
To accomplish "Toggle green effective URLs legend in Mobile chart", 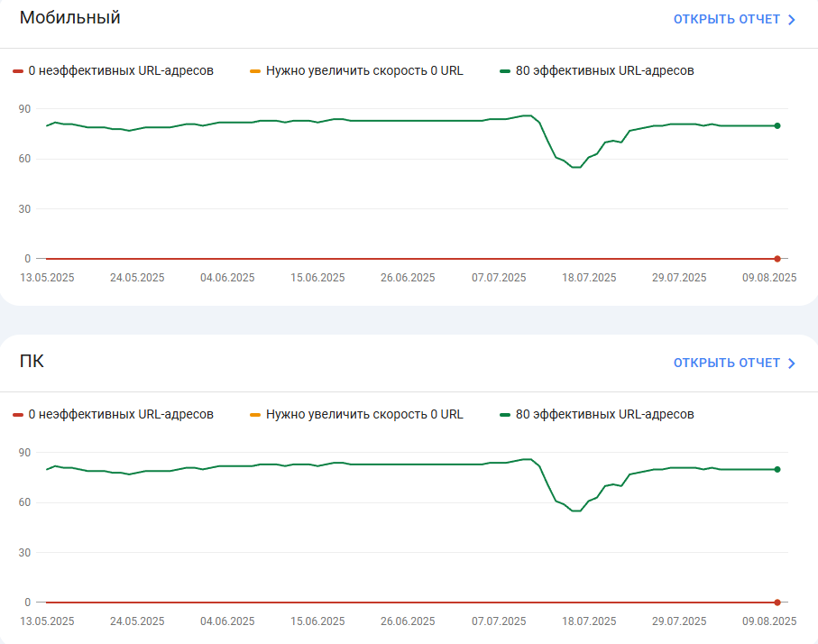I will (x=597, y=71).
